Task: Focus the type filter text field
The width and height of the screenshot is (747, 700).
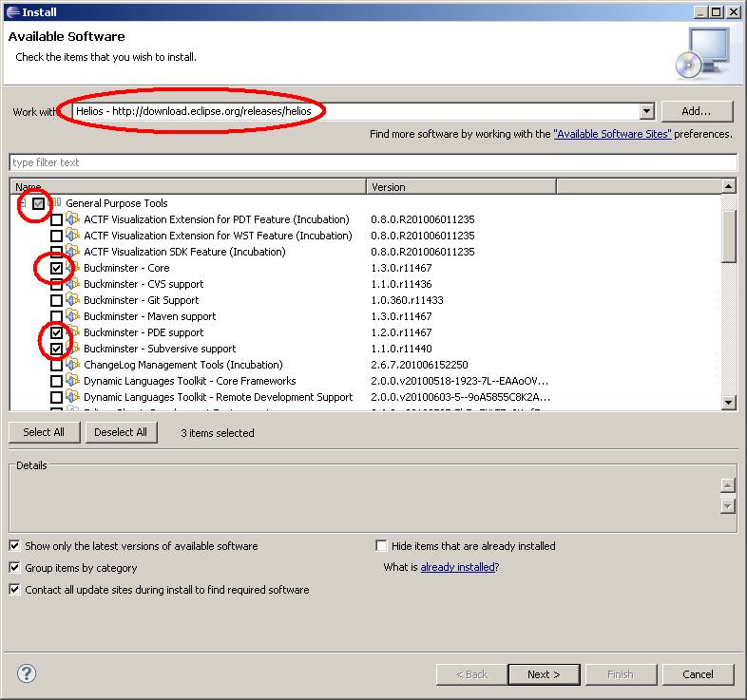Action: click(x=373, y=162)
